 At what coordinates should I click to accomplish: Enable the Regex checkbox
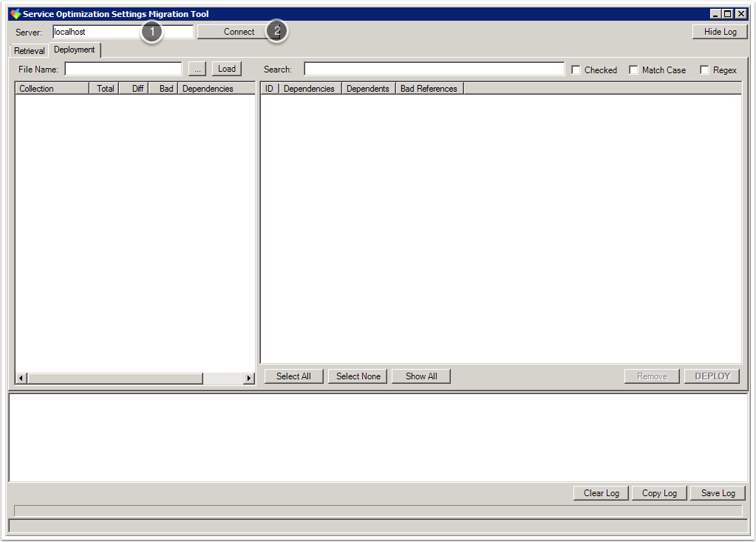[x=705, y=70]
